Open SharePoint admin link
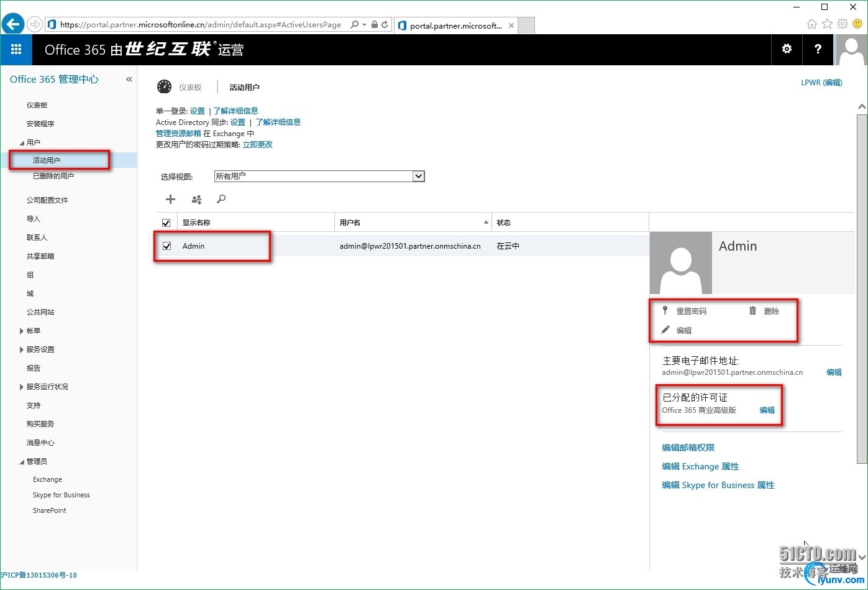 pyautogui.click(x=50, y=510)
